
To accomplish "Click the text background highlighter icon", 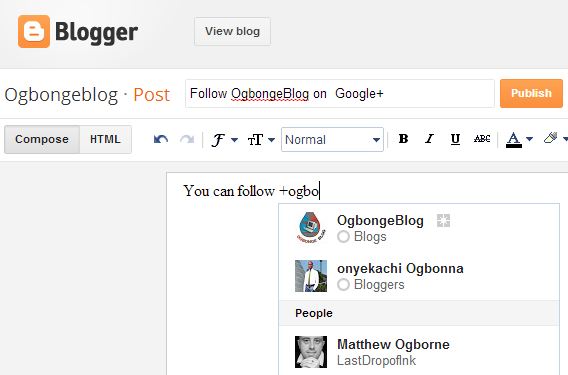I will coord(551,138).
